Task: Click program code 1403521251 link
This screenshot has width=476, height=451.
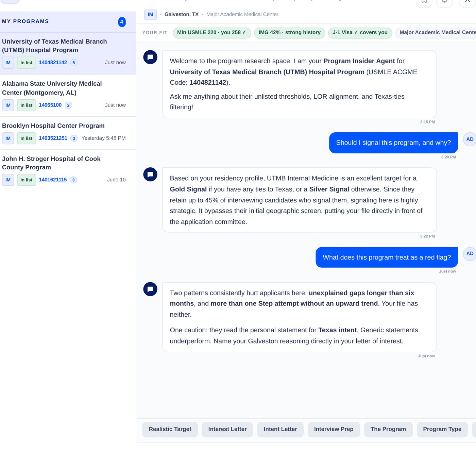Action: tap(53, 138)
